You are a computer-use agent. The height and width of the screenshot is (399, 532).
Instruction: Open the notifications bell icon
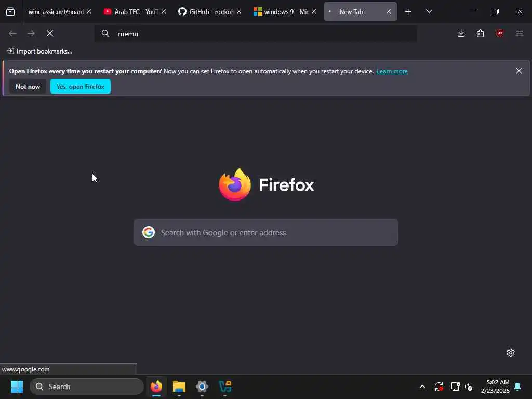(x=518, y=387)
